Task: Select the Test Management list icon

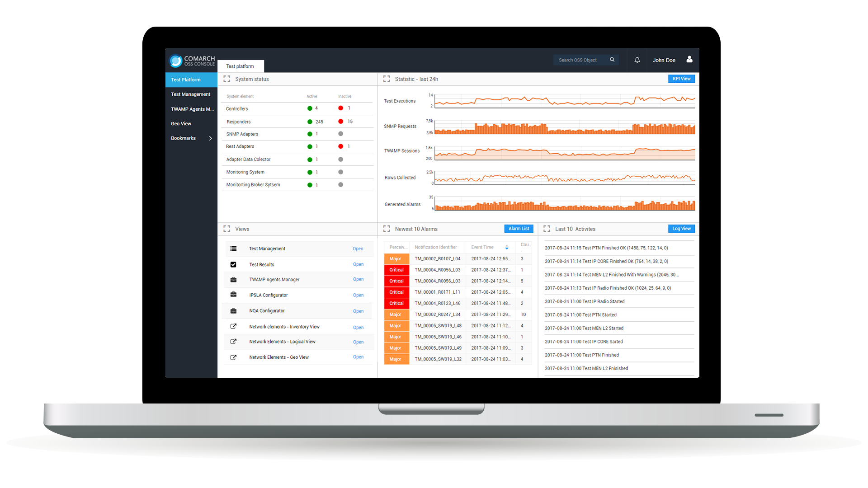Action: point(233,249)
